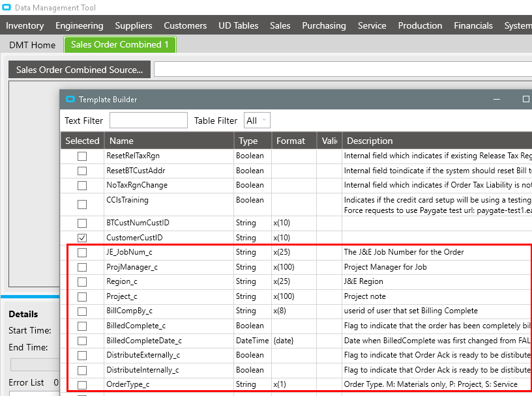Sort by the Description column header
Screen dimensions: 532x396
tap(437, 141)
